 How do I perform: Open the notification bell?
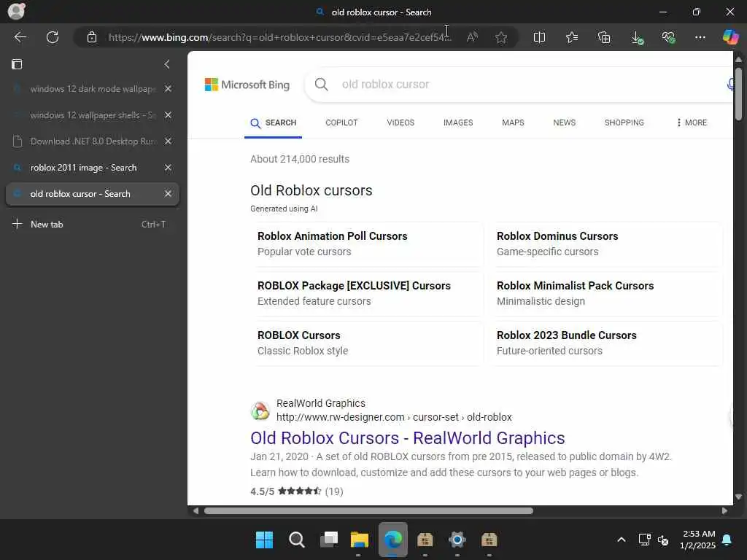727,540
